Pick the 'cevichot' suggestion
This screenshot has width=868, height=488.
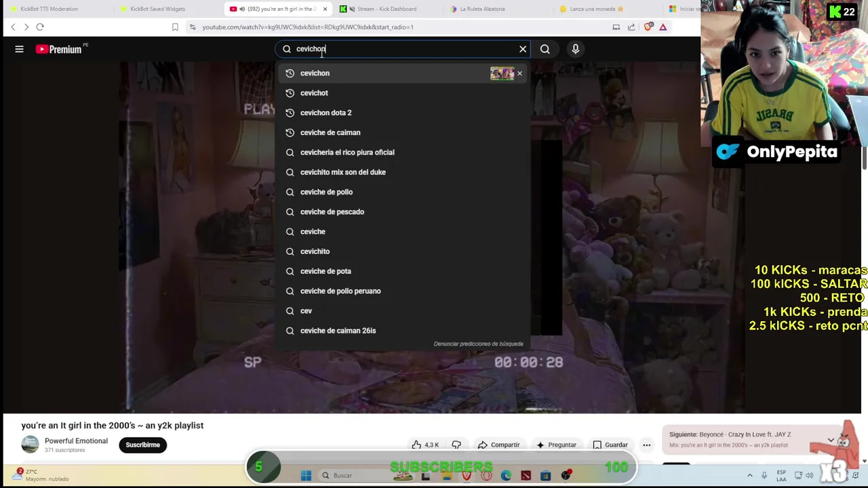tap(403, 93)
